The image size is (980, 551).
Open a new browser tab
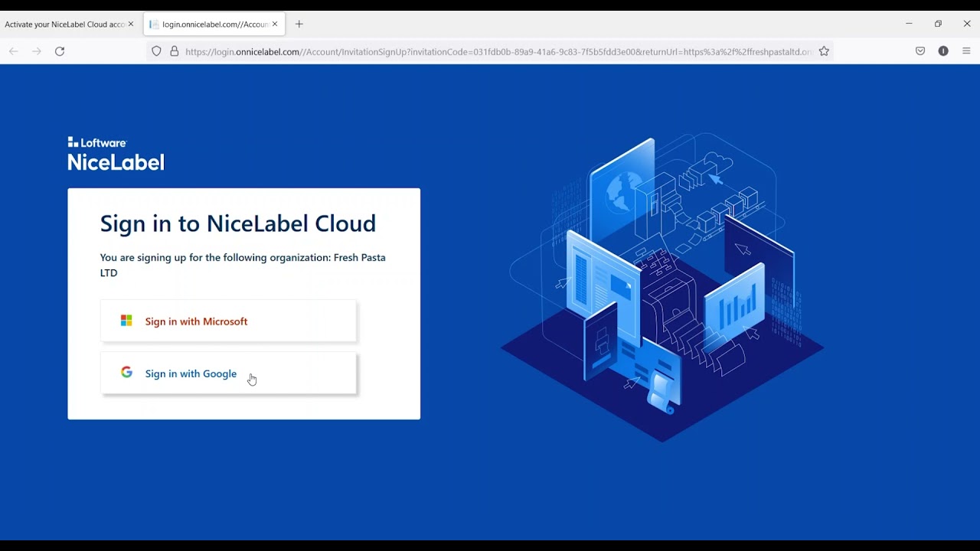pyautogui.click(x=299, y=24)
